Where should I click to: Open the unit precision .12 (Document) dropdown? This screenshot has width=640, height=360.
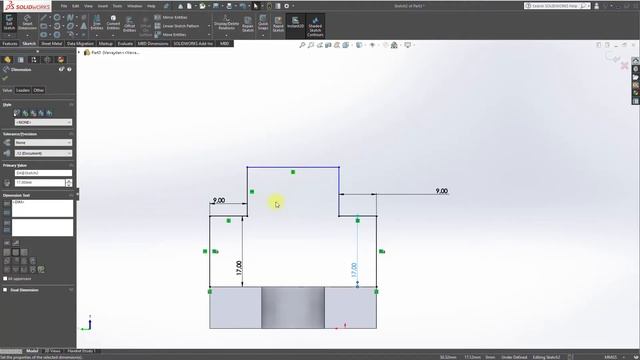click(43, 153)
